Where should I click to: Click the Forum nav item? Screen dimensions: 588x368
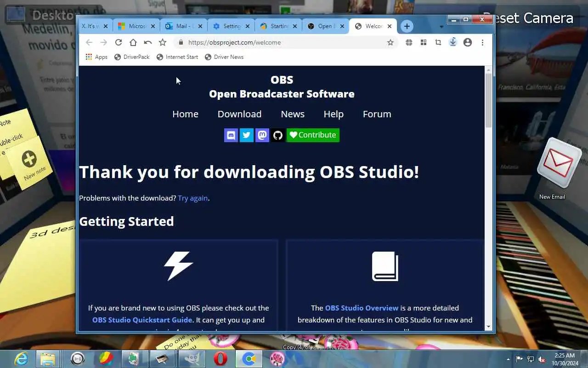[377, 114]
